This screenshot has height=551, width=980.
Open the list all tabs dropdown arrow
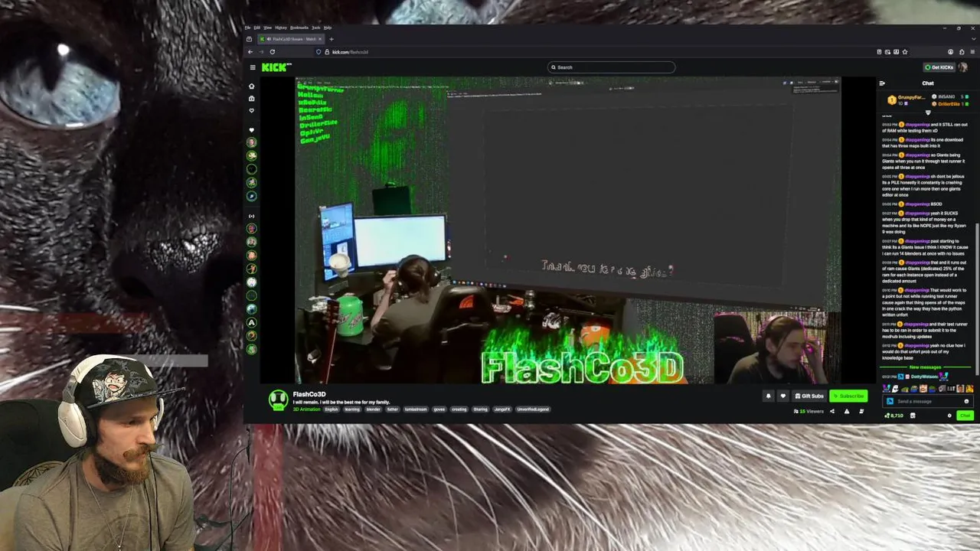click(973, 39)
